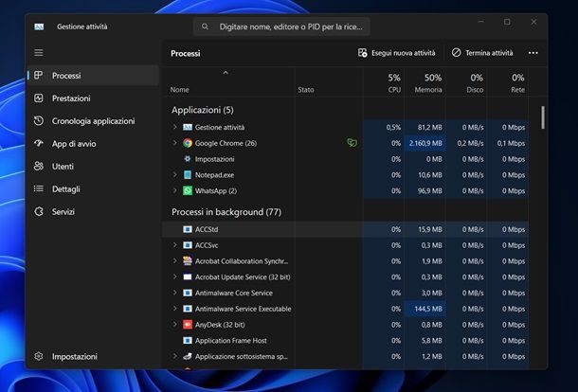Click Termina attività button
The image size is (578, 392).
click(482, 53)
